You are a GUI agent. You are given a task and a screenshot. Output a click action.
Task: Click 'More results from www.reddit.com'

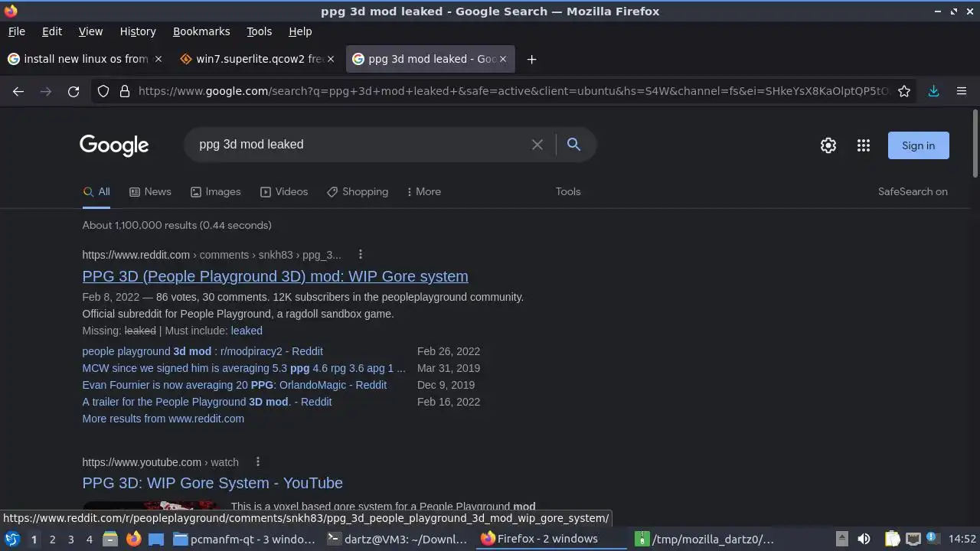coord(163,419)
